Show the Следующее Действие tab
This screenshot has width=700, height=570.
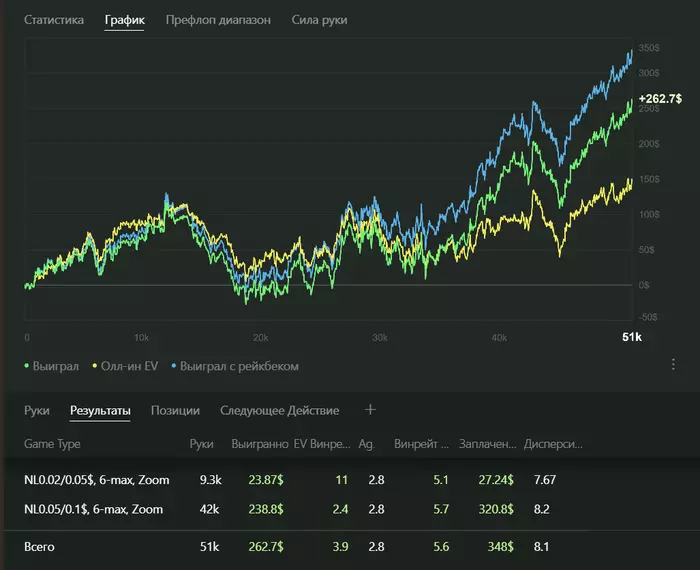point(279,410)
